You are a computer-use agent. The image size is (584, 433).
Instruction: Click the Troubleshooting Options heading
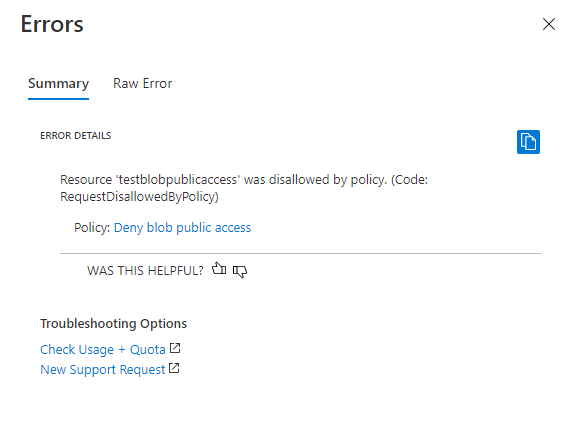(114, 324)
